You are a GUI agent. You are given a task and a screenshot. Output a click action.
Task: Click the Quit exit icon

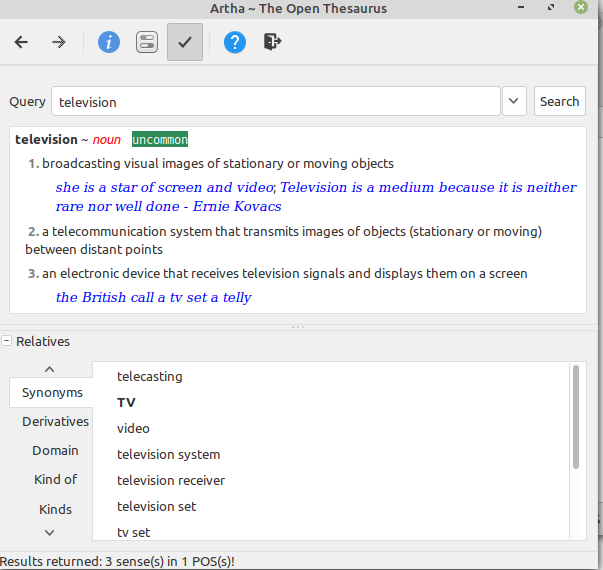click(272, 42)
